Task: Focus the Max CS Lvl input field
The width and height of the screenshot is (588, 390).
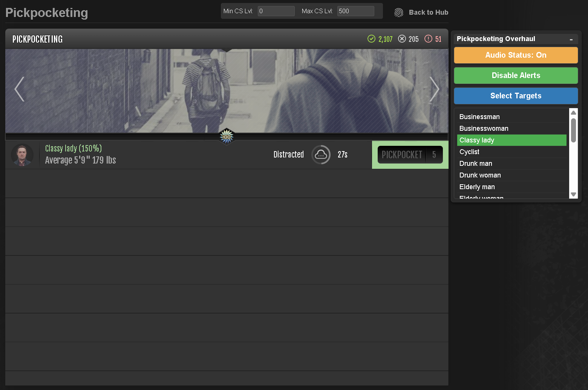Action: (355, 11)
